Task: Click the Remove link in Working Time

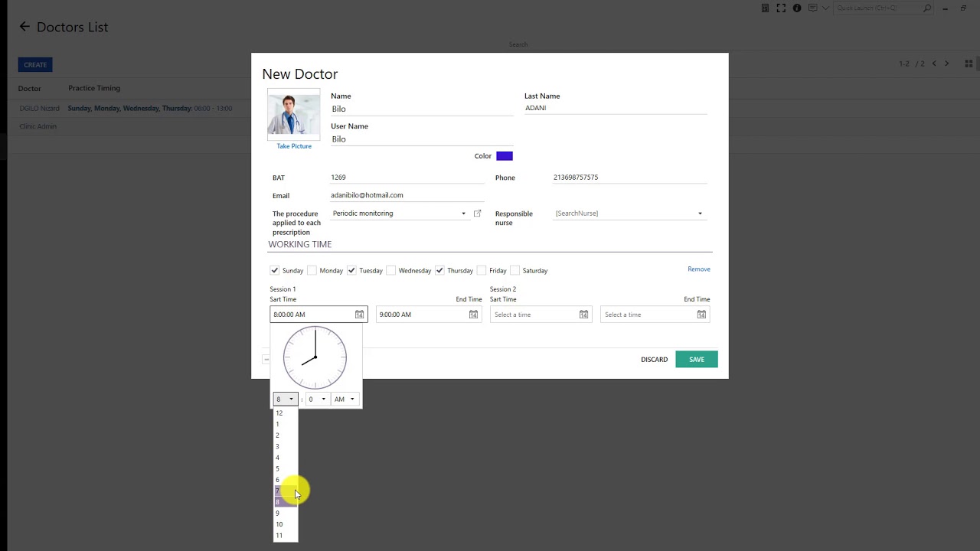Action: pyautogui.click(x=699, y=269)
